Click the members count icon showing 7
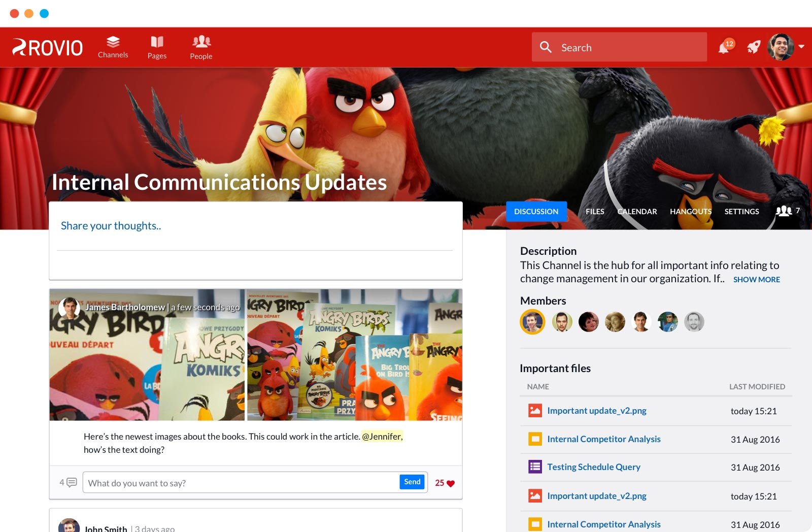The width and height of the screenshot is (812, 532). click(784, 211)
